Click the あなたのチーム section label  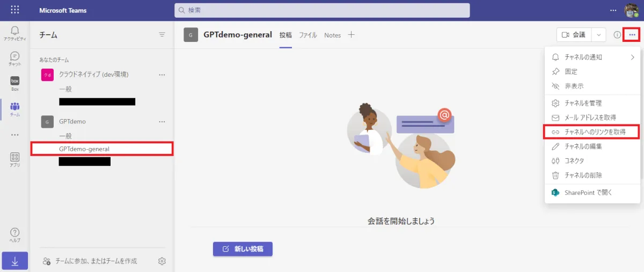54,60
